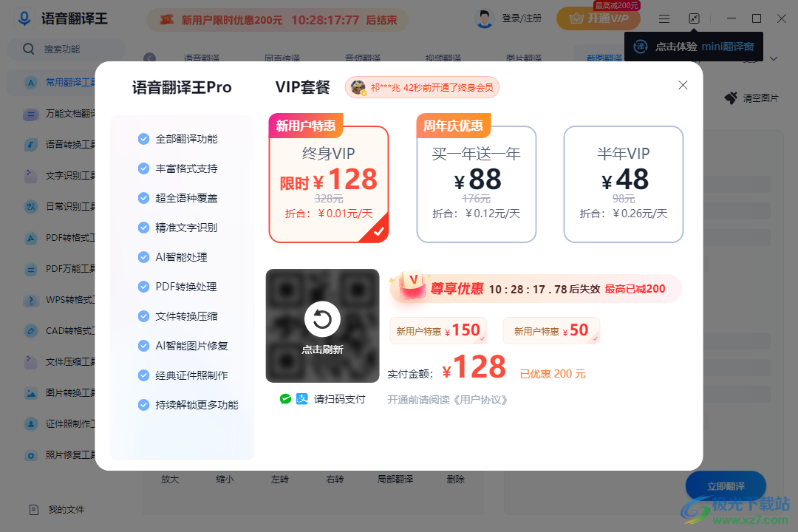The width and height of the screenshot is (798, 532).
Task: Click the PDF万能工具 sidebar icon
Action: click(31, 269)
